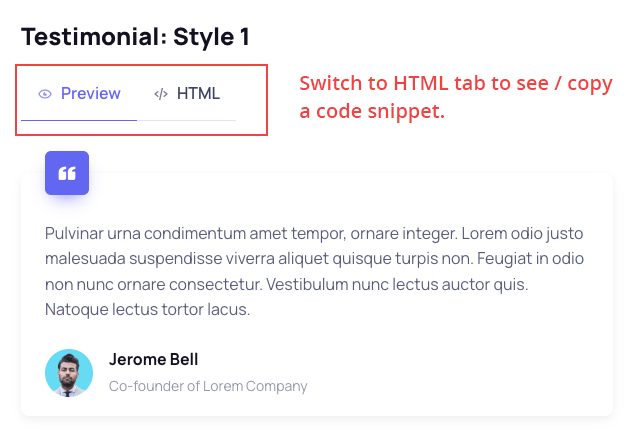Click the red 'a code snippet.' line
Screen dimensions: 635x443
pyautogui.click(x=372, y=112)
